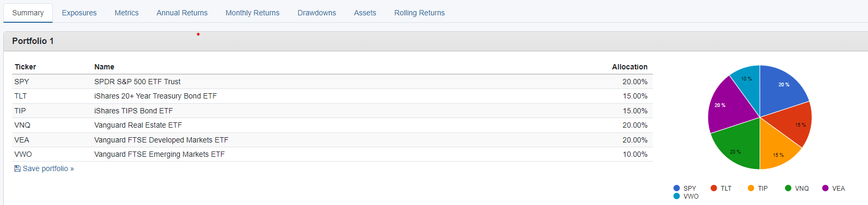Select the Monthly Returns tab
The image size is (868, 205).
tap(252, 13)
